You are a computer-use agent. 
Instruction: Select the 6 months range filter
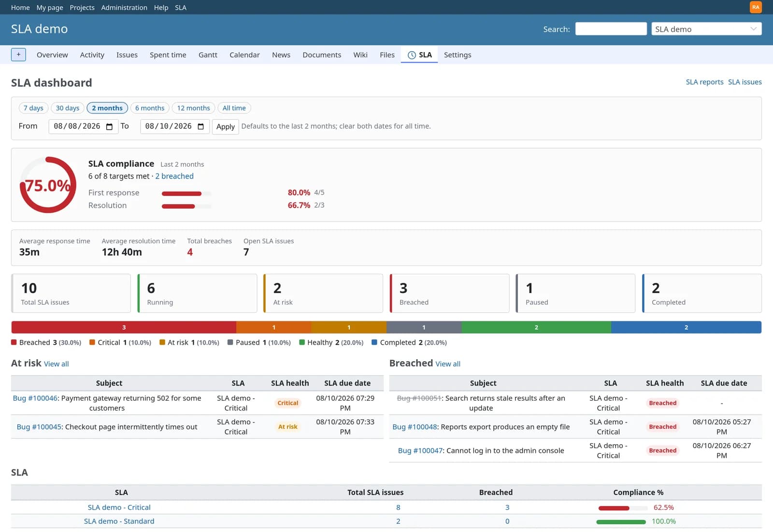150,108
